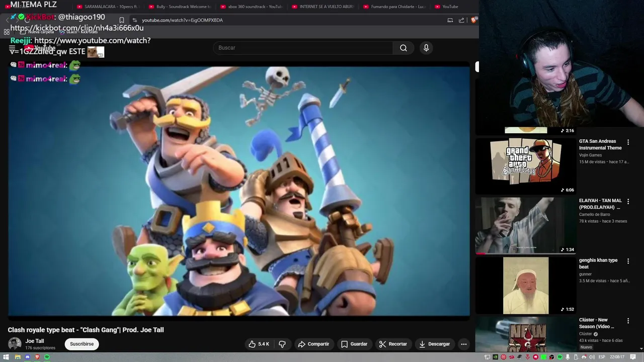644x362 pixels.
Task: Open Brave browser on taskbar
Action: click(x=37, y=357)
